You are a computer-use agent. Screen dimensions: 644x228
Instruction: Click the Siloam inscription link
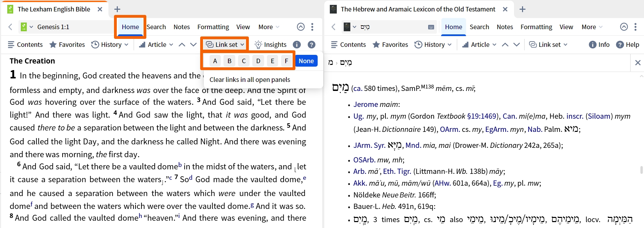599,116
